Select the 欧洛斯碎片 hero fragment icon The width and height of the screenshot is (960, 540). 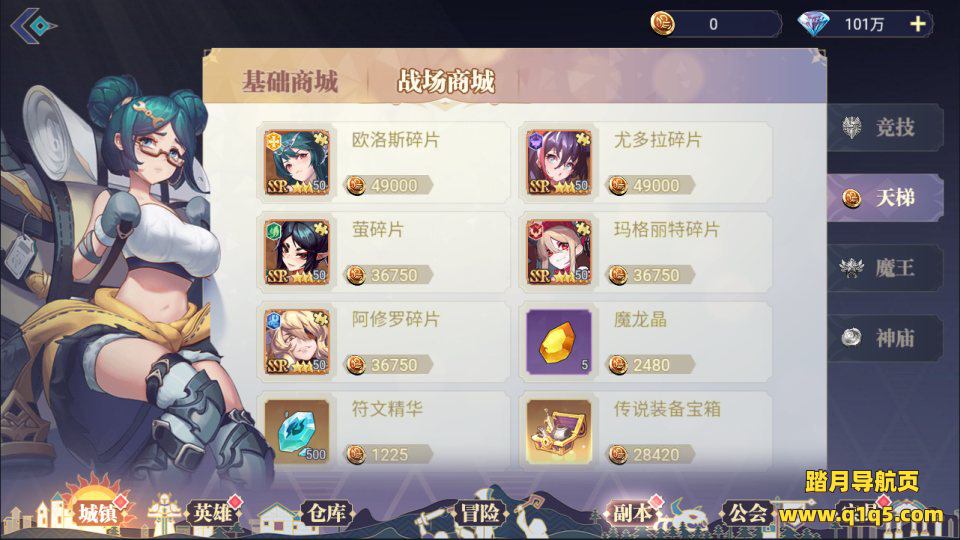[x=297, y=163]
